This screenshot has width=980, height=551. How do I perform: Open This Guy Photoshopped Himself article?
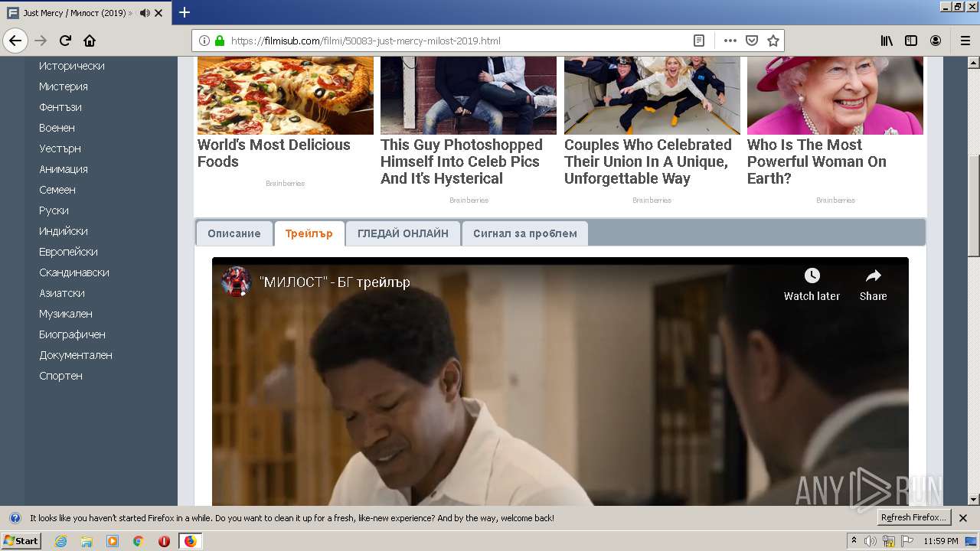462,161
